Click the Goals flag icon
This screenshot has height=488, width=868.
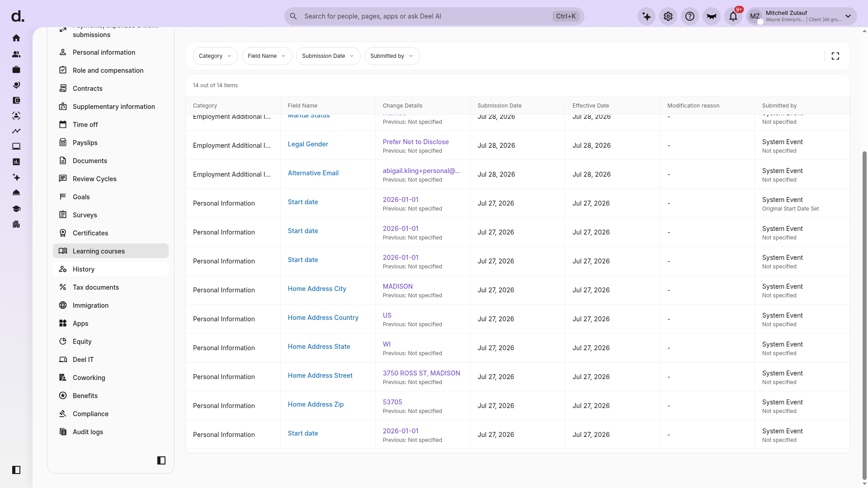coord(63,197)
